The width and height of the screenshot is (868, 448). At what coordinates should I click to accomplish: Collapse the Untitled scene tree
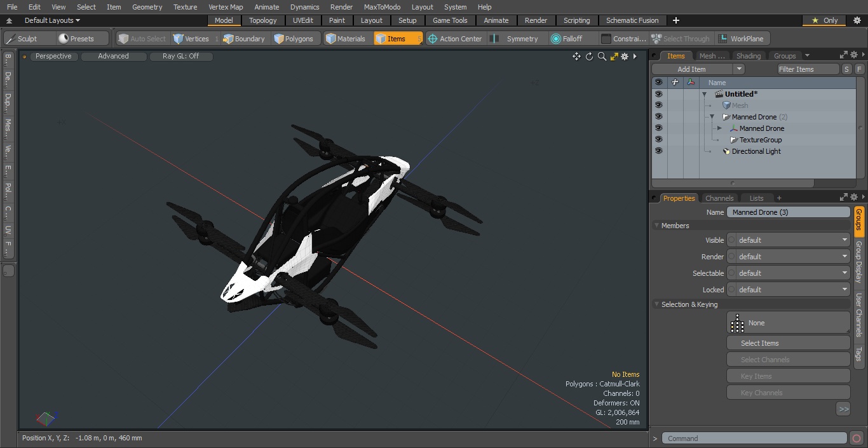point(704,94)
